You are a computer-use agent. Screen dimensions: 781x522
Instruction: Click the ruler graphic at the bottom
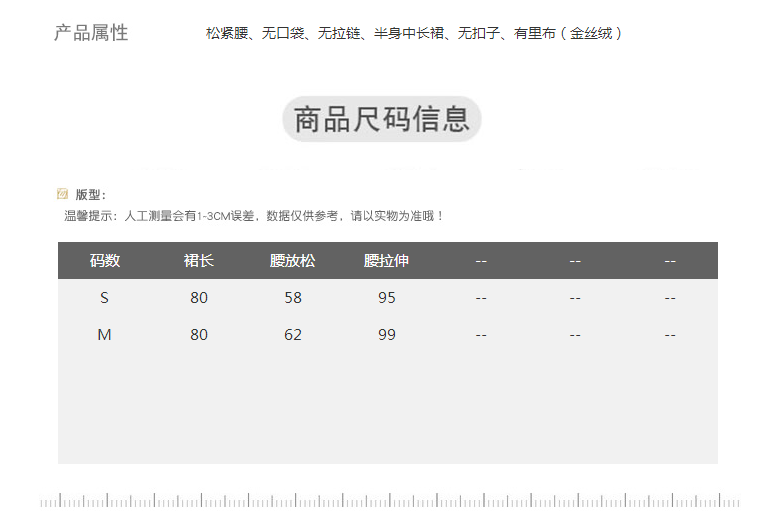[x=390, y=500]
